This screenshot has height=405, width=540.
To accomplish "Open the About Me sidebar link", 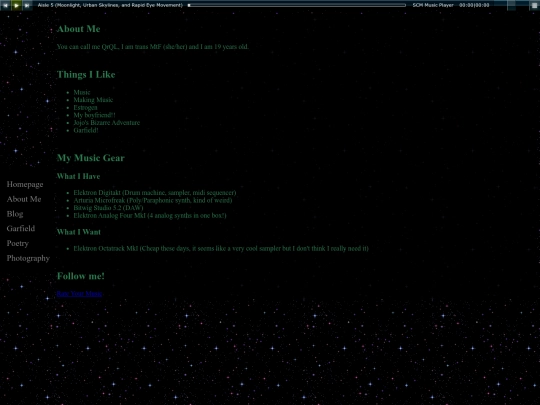I will (24, 199).
